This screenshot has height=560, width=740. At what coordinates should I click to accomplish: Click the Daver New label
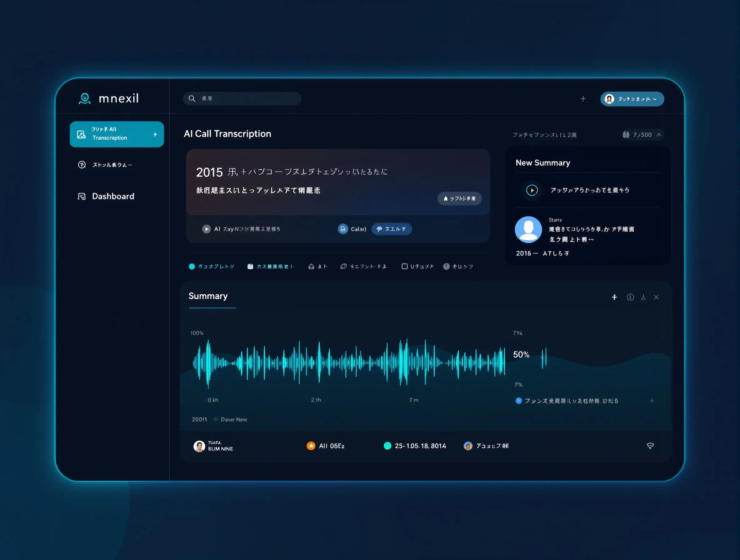click(233, 420)
